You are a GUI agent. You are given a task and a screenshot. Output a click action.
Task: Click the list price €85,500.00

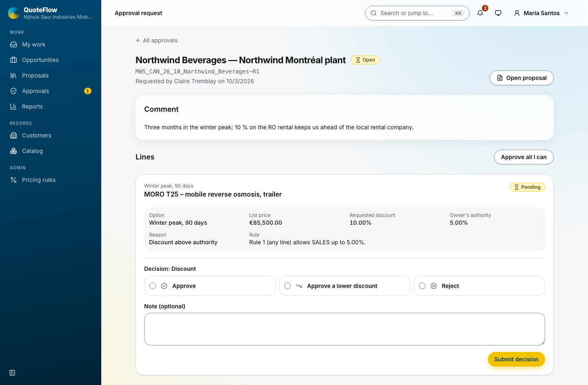pos(266,223)
